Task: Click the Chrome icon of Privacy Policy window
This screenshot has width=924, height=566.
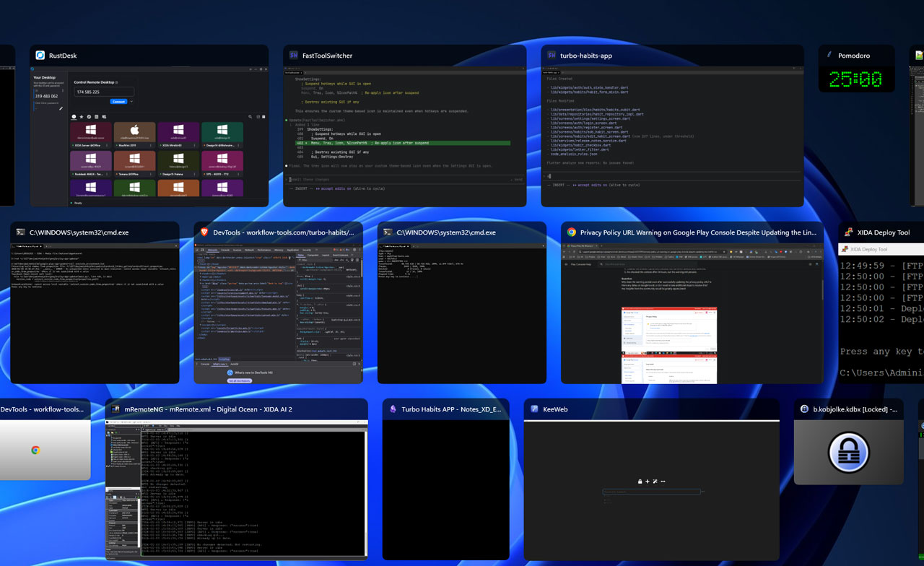Action: point(572,232)
